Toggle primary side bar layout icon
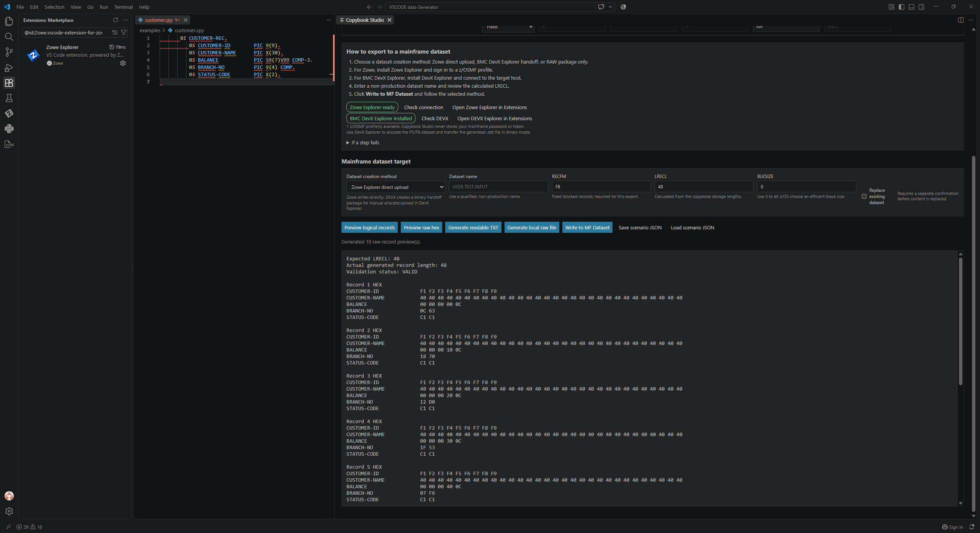The width and height of the screenshot is (980, 533). point(902,7)
